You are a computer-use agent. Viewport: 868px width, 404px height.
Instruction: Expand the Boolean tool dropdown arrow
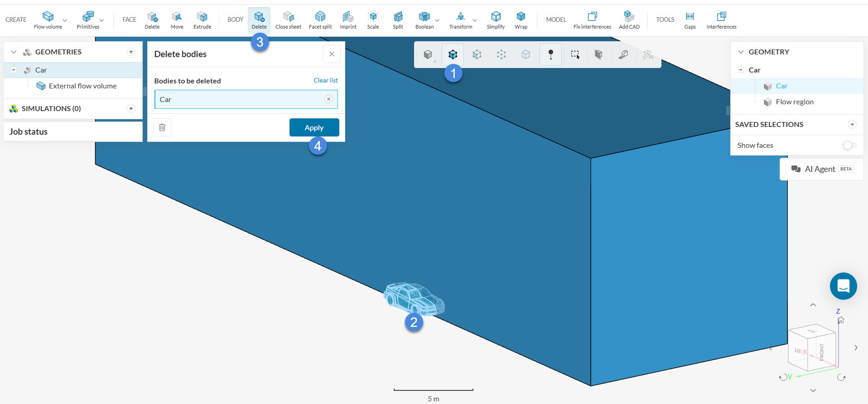437,20
